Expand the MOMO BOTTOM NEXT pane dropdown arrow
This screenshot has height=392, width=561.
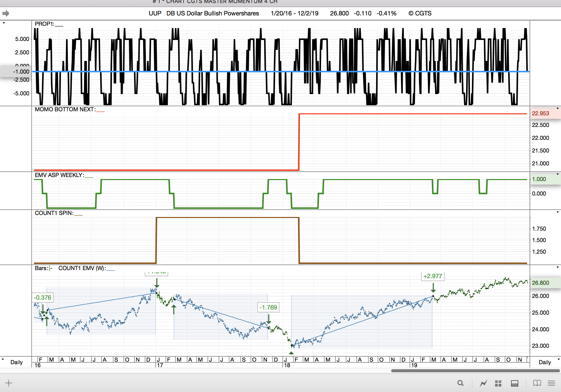pos(557,108)
